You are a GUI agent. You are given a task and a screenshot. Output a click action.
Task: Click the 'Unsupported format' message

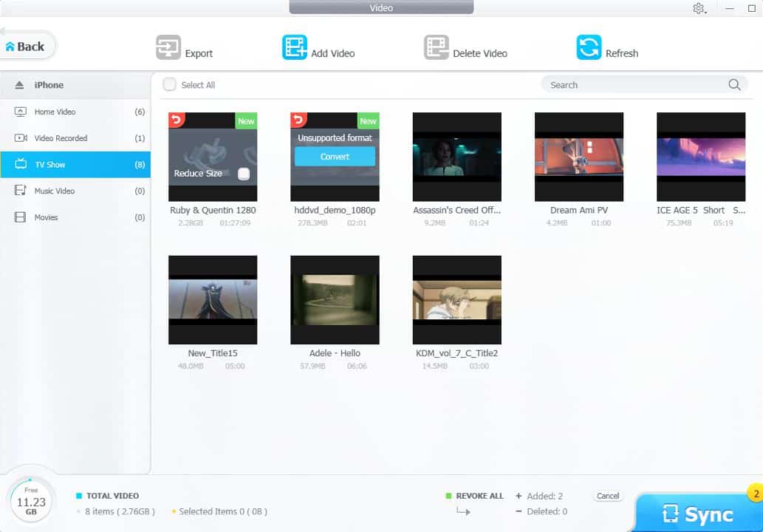click(x=335, y=138)
